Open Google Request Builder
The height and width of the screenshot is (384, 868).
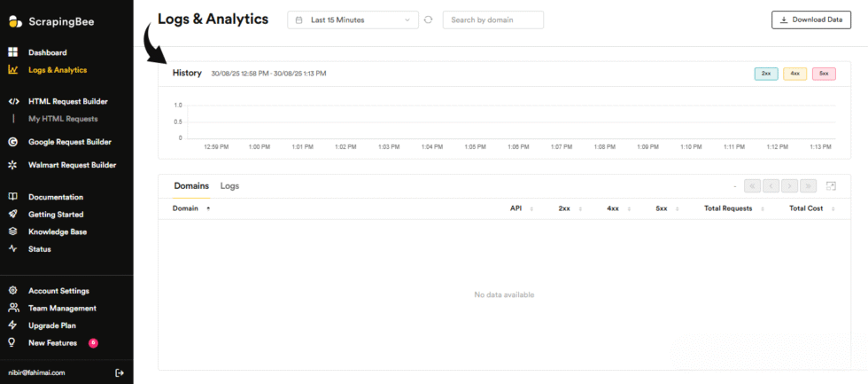coord(69,141)
